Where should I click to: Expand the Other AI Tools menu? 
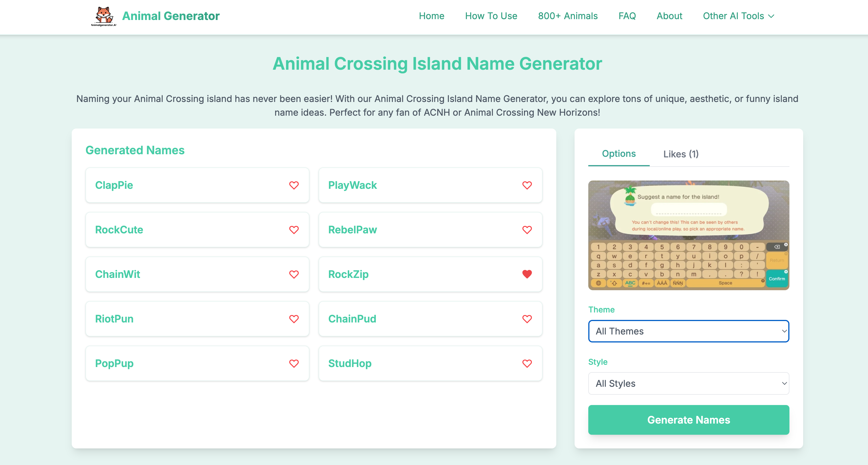pos(738,16)
